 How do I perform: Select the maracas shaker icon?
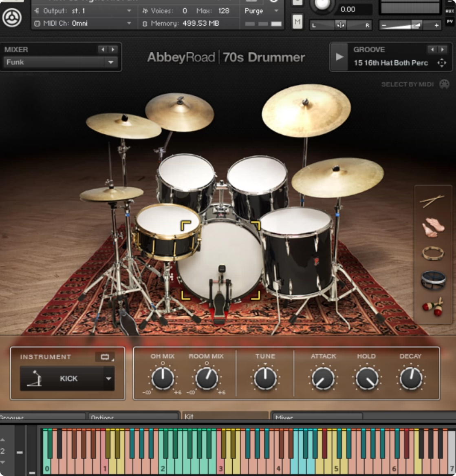coord(433,307)
